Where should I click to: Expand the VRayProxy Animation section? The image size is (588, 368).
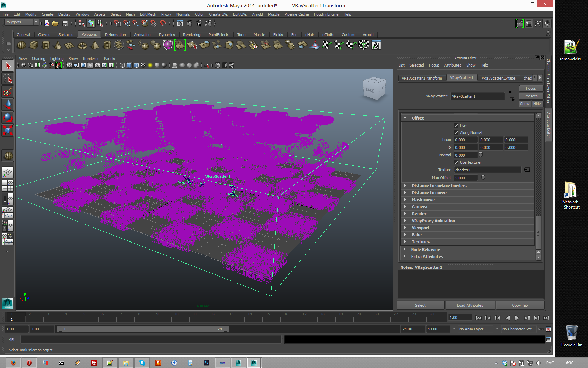click(468, 221)
